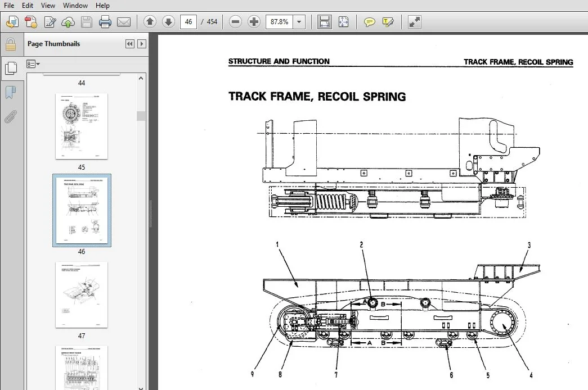Click the thumbnail scrollbar up arrow
Viewport: 588px width, 390px height.
pyautogui.click(x=141, y=78)
